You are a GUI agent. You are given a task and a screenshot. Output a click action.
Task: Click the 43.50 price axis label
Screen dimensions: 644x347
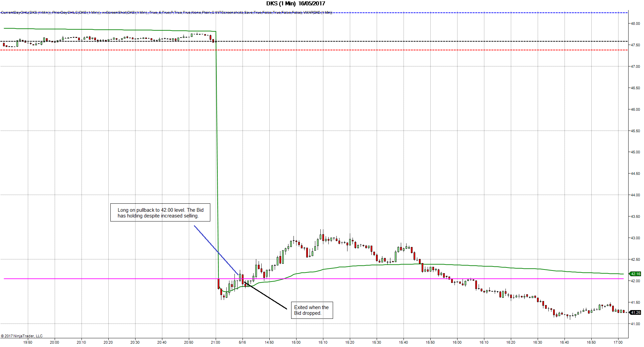coord(635,216)
